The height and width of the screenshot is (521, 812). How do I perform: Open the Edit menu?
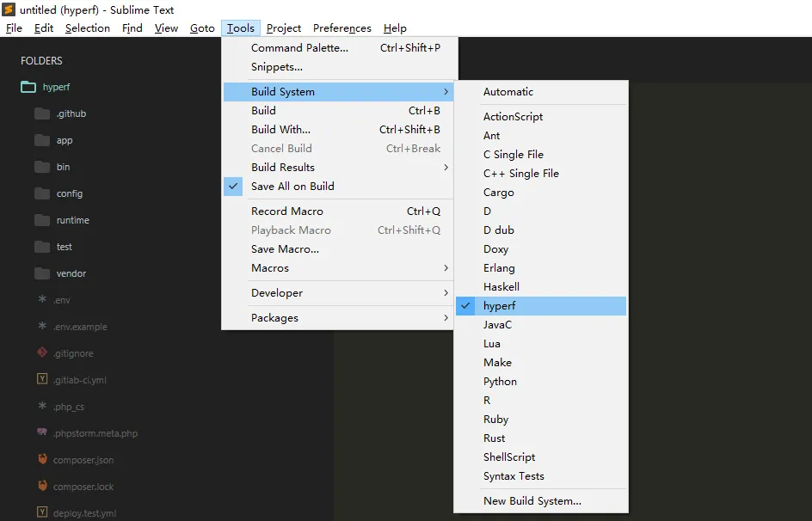(44, 28)
